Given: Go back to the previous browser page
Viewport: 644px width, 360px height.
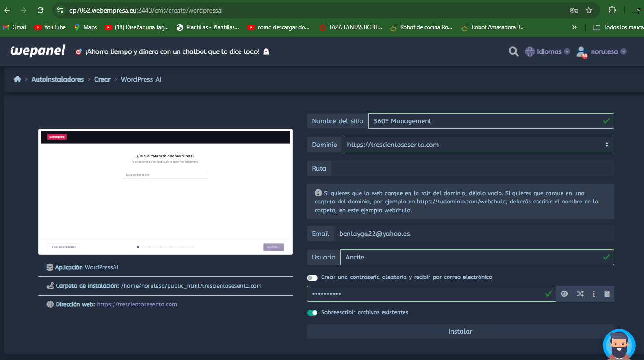Looking at the screenshot, I should tap(7, 10).
